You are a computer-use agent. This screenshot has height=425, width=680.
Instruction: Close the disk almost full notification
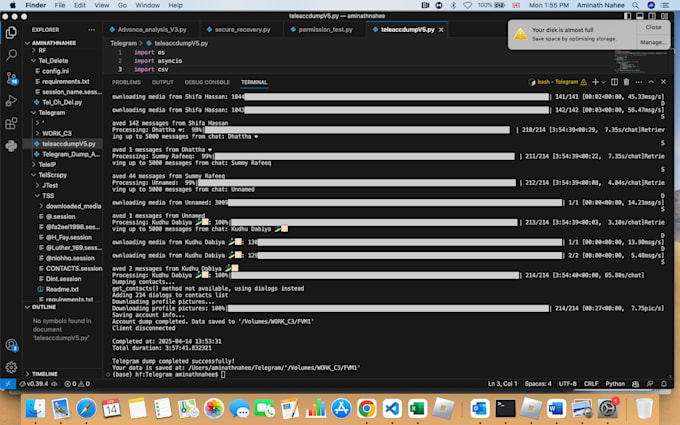[x=653, y=27]
